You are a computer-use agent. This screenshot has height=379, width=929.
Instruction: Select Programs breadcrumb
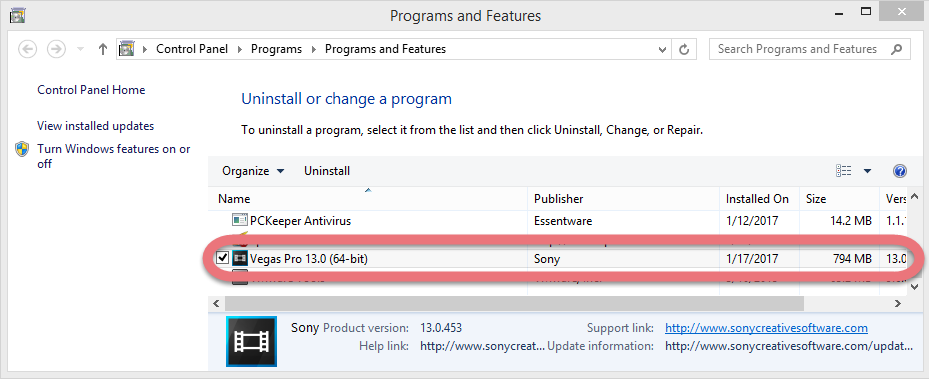[x=276, y=49]
